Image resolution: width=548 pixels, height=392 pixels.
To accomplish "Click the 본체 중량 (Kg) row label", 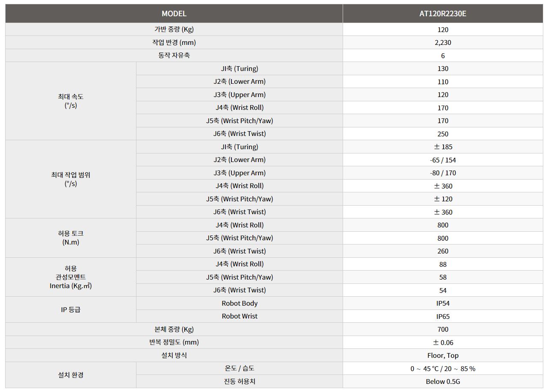I will coord(174,329).
